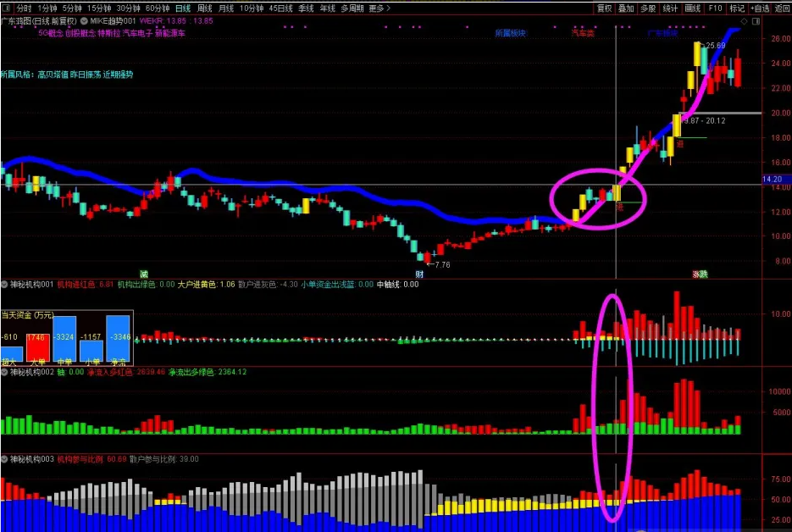This screenshot has width=792, height=532.
Task: Switch to the 周线 weekly chart tab
Action: point(204,8)
